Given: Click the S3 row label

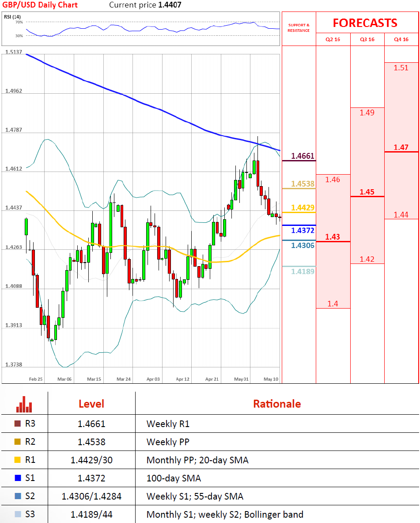Looking at the screenshot, I should (30, 514).
